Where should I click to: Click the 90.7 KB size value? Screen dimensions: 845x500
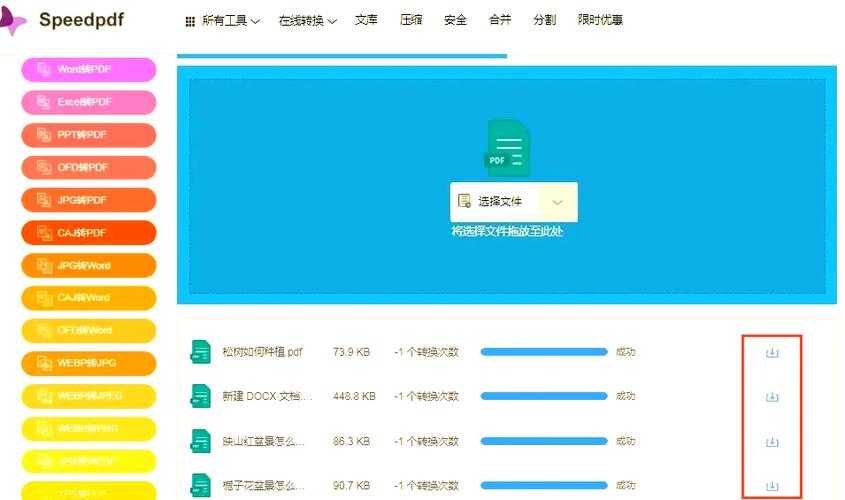tap(351, 485)
